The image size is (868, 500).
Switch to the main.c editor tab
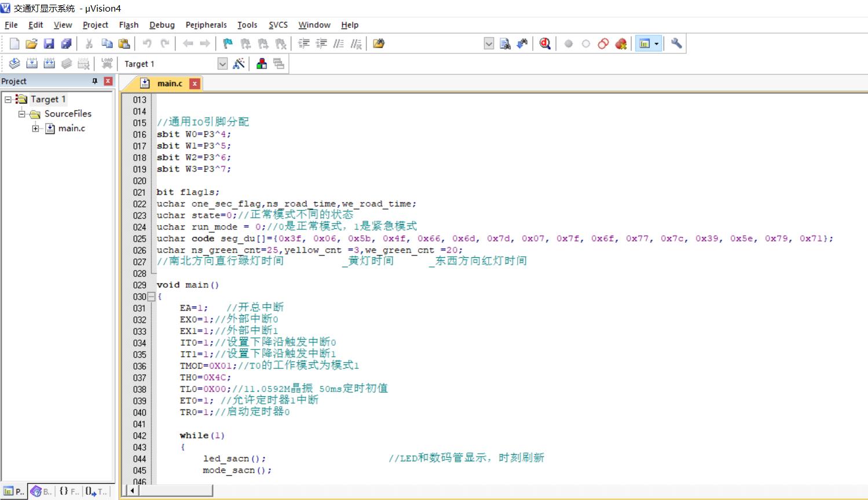tap(170, 83)
